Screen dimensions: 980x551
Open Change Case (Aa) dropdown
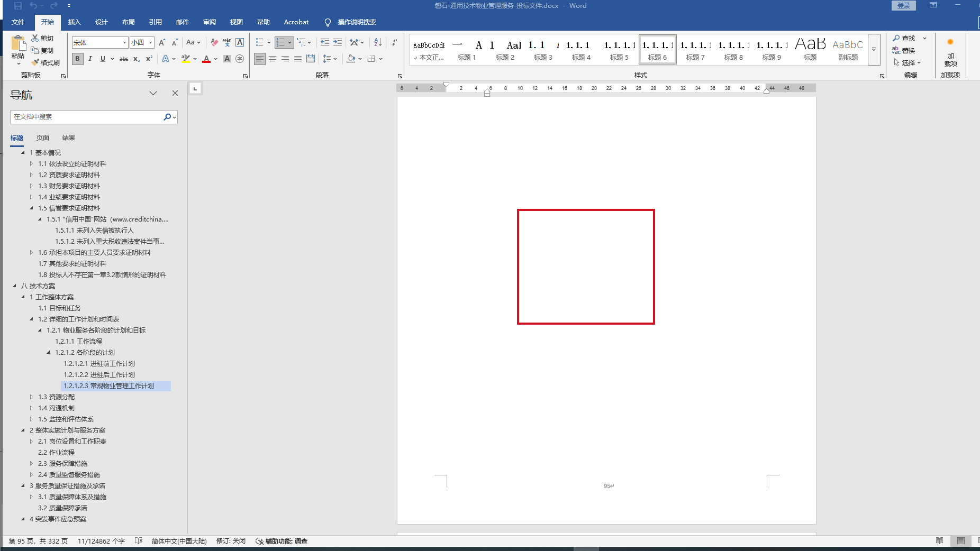(x=193, y=42)
